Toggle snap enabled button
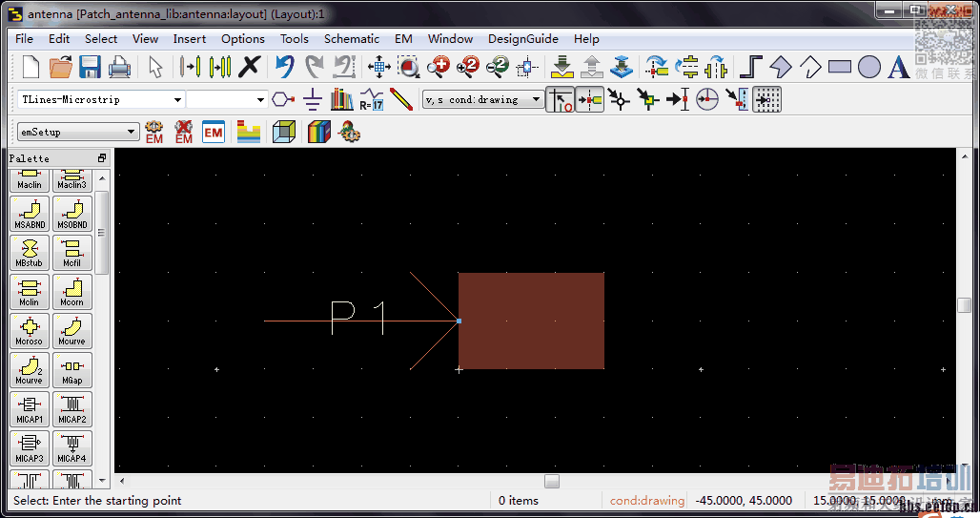Screen dimensions: 980x518 560,99
